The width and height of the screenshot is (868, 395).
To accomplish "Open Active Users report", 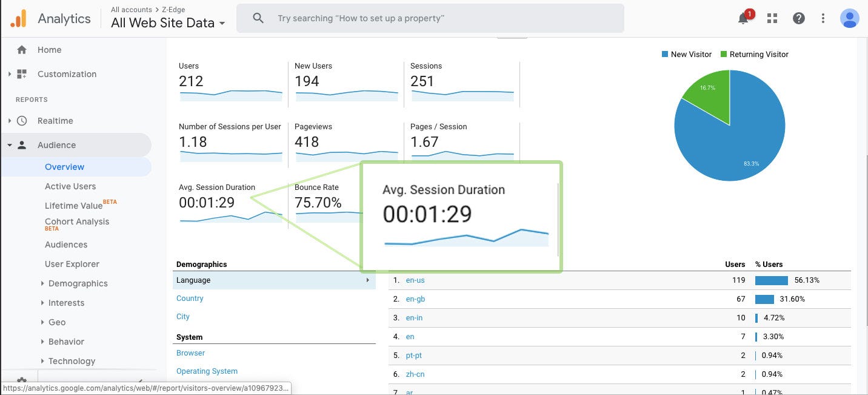I will (70, 186).
